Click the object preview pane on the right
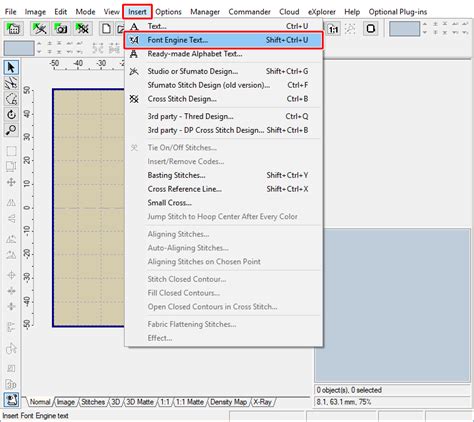This screenshot has height=422, width=474. pyautogui.click(x=392, y=305)
